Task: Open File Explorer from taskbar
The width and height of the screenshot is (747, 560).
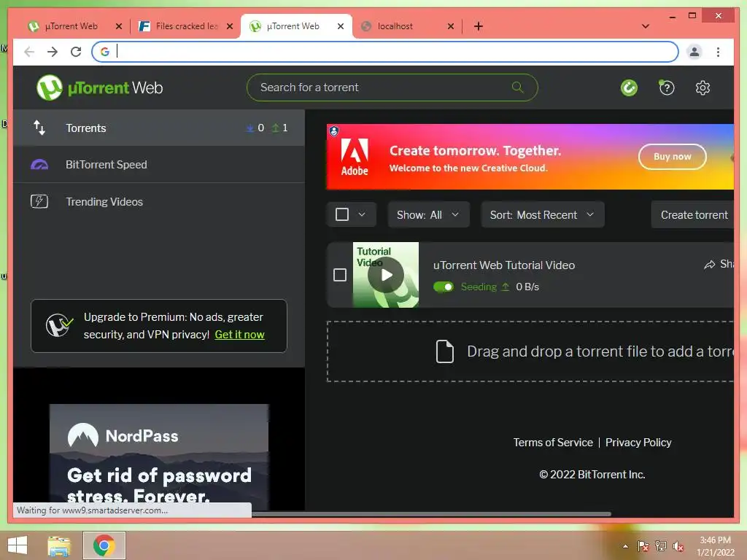Action: (59, 545)
